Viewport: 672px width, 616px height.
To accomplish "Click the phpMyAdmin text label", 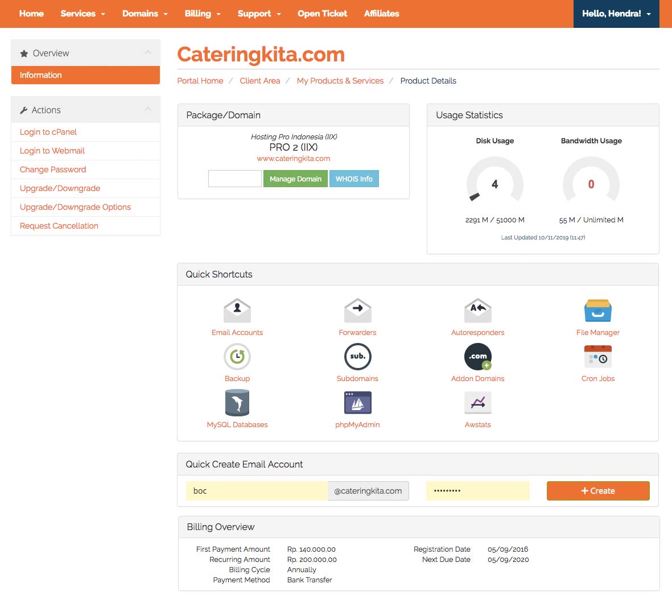I will point(357,425).
